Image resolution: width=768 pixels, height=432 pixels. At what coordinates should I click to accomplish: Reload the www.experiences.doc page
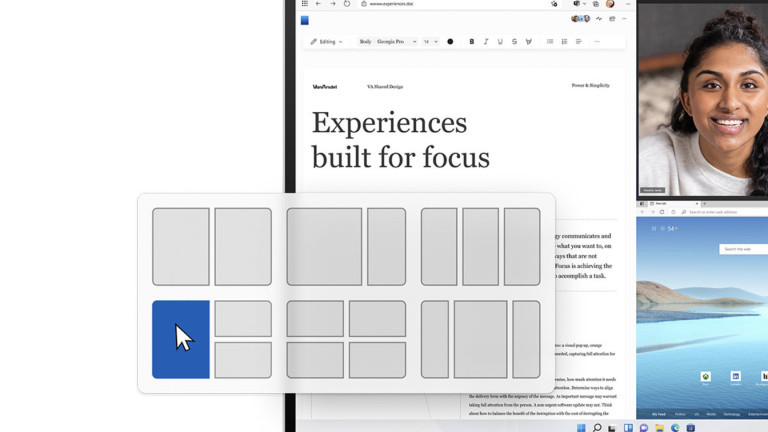point(347,4)
